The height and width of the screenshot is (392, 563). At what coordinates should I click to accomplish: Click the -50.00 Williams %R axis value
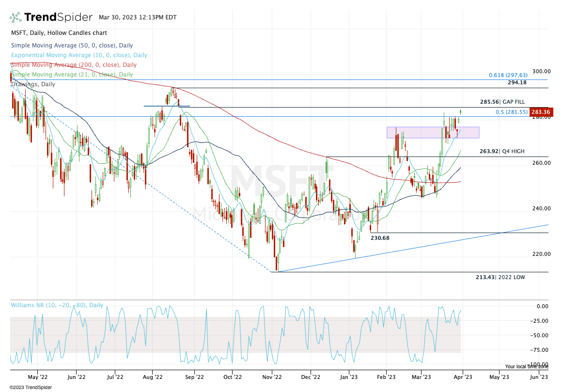pos(539,335)
